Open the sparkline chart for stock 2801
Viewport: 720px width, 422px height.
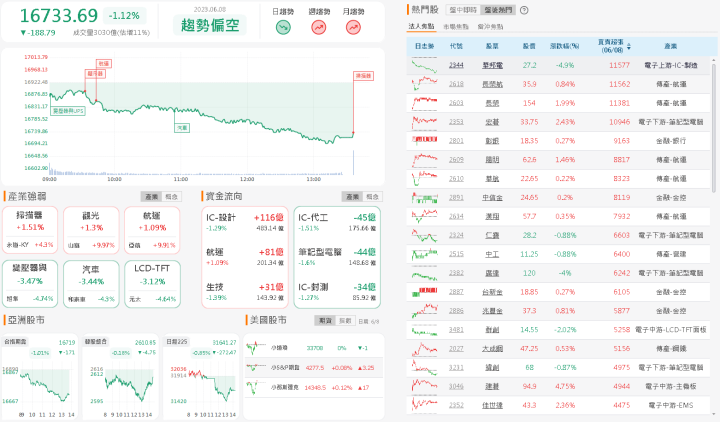coord(424,141)
